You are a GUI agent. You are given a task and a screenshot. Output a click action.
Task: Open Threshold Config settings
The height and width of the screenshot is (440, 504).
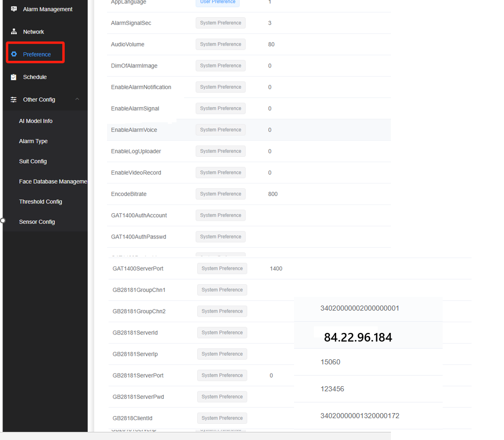coord(41,201)
